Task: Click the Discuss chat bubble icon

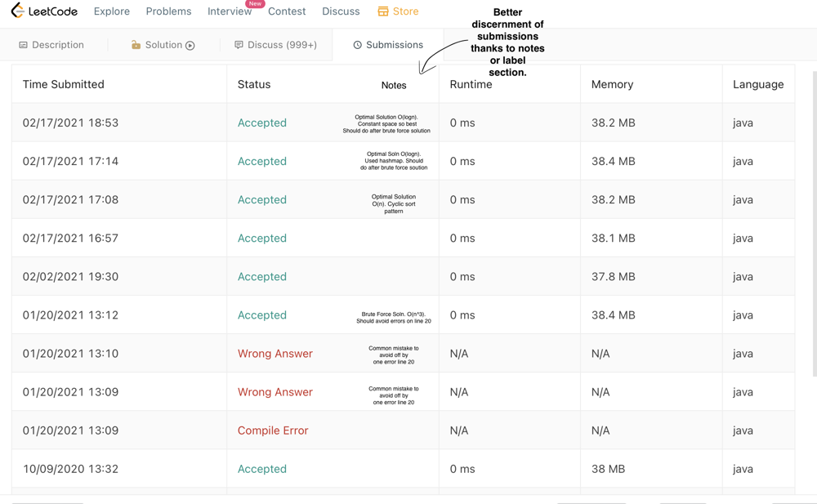Action: (x=239, y=45)
